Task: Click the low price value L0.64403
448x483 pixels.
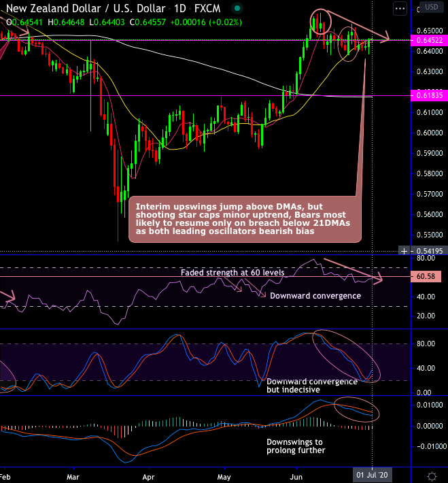Action: [107, 22]
